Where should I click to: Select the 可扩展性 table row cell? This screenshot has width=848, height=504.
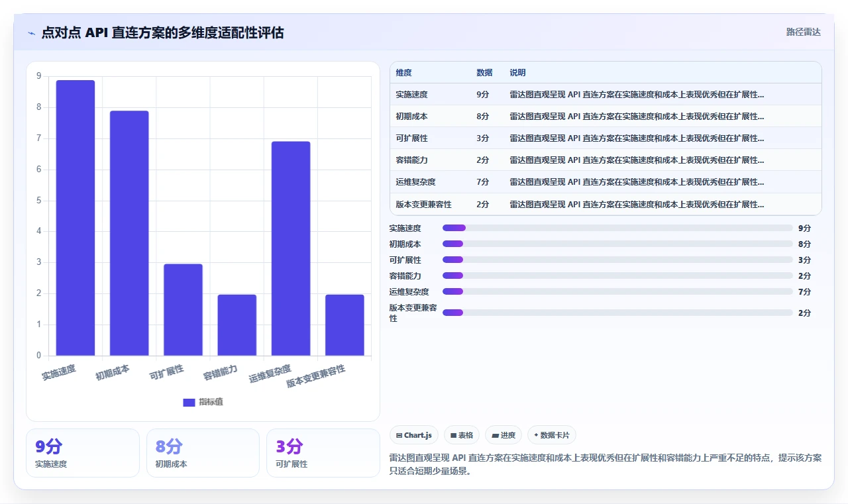pyautogui.click(x=411, y=138)
